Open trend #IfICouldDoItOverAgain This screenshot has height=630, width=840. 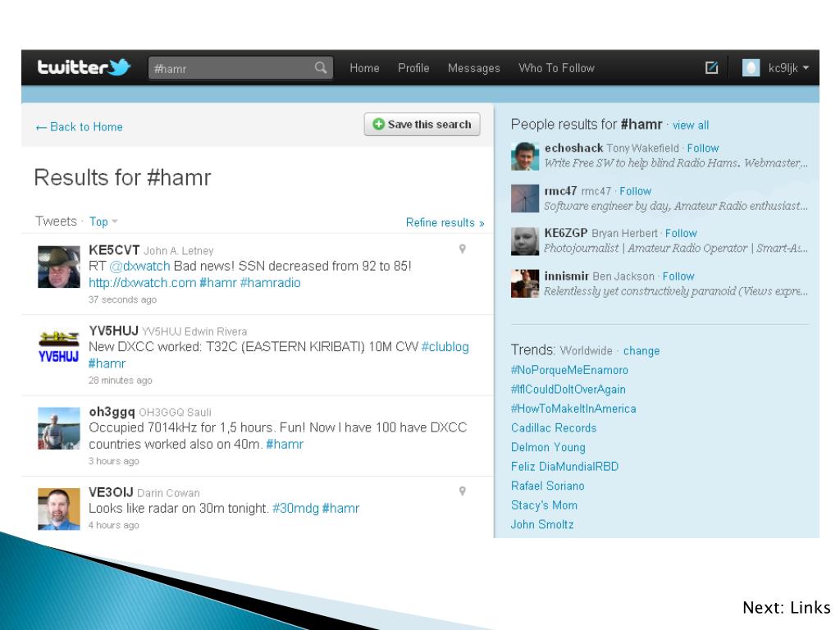[568, 390]
